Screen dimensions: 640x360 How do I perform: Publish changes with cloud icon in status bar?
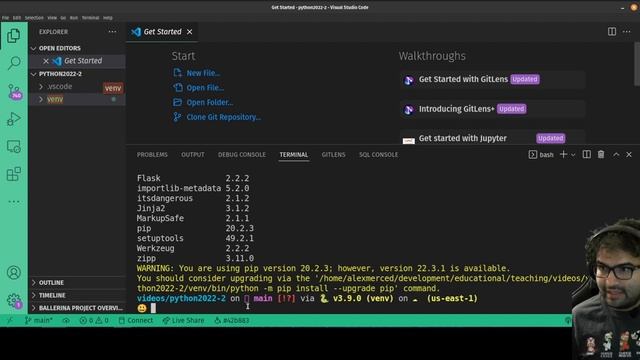coord(66,320)
